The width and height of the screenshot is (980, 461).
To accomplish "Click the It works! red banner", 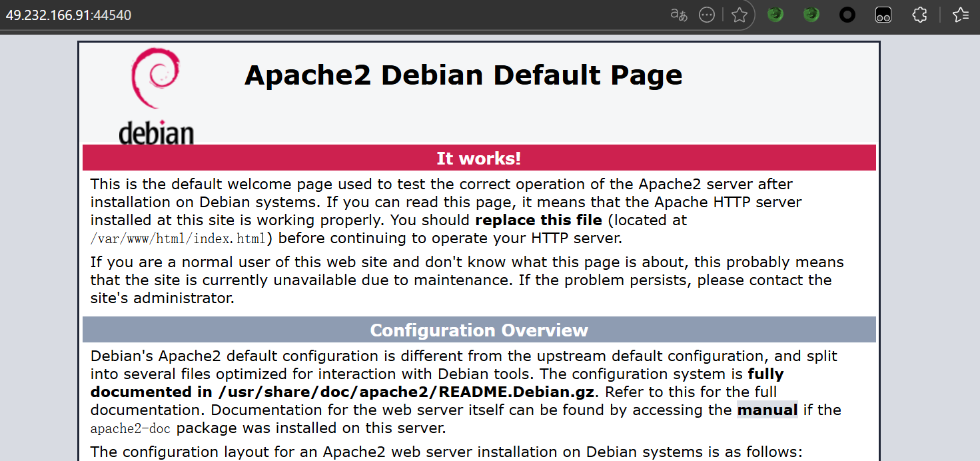I will 479,158.
